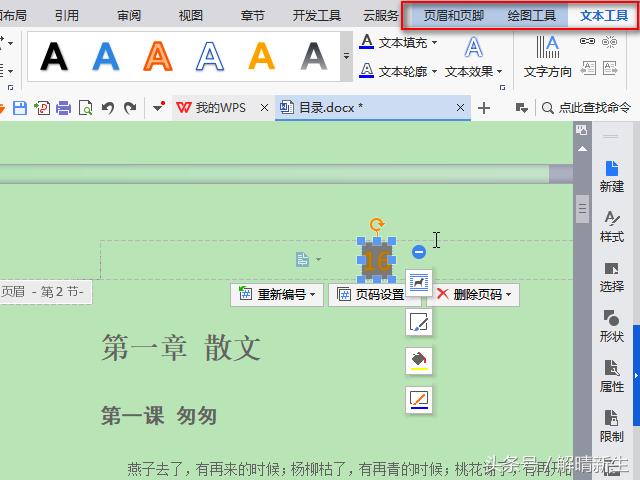Viewport: 640px width, 480px height.
Task: Open print preview icon
Action: click(85, 108)
